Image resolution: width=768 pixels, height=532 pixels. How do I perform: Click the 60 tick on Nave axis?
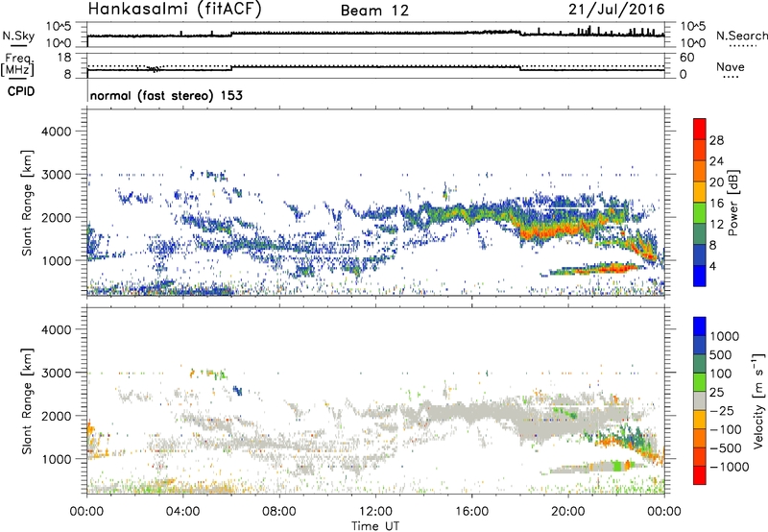click(x=687, y=58)
